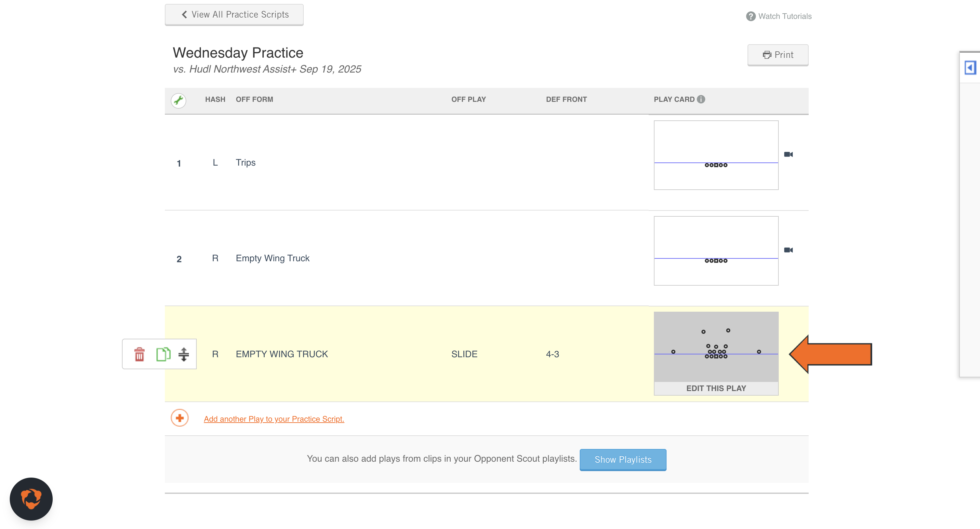Click EDIT THIS PLAY label
The image size is (980, 529).
tap(716, 388)
